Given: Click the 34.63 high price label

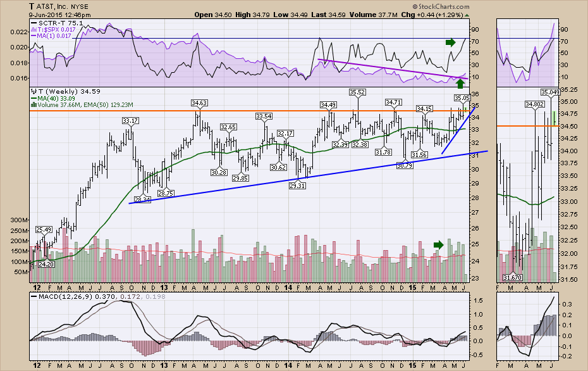Looking at the screenshot, I should (199, 103).
